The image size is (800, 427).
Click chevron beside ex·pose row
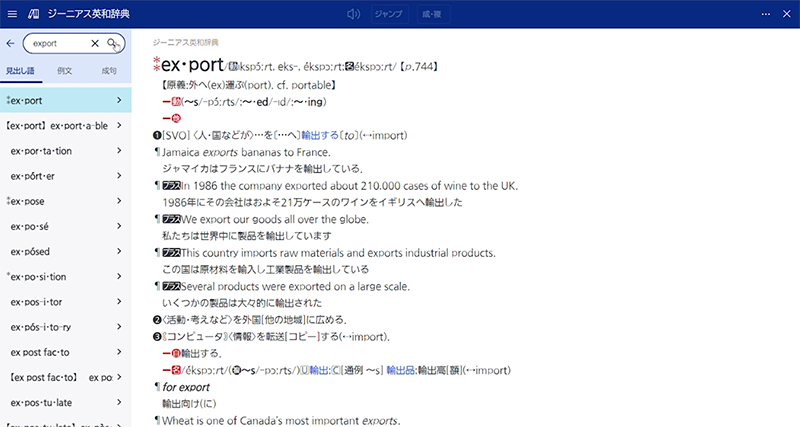click(x=119, y=201)
